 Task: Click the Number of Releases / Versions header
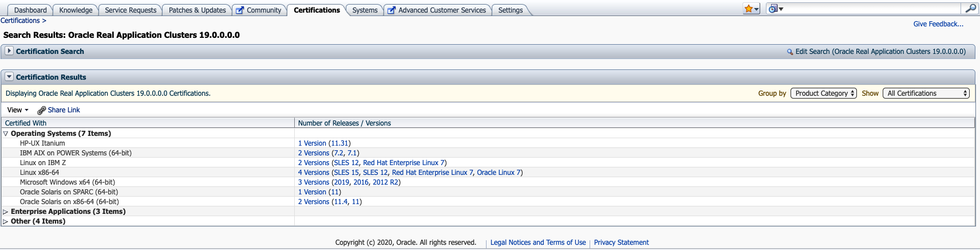(x=634, y=123)
